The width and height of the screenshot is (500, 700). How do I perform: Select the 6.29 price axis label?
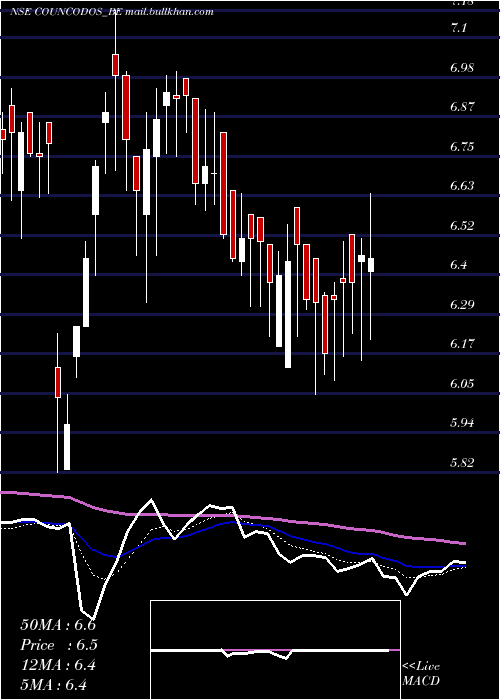[x=462, y=305]
